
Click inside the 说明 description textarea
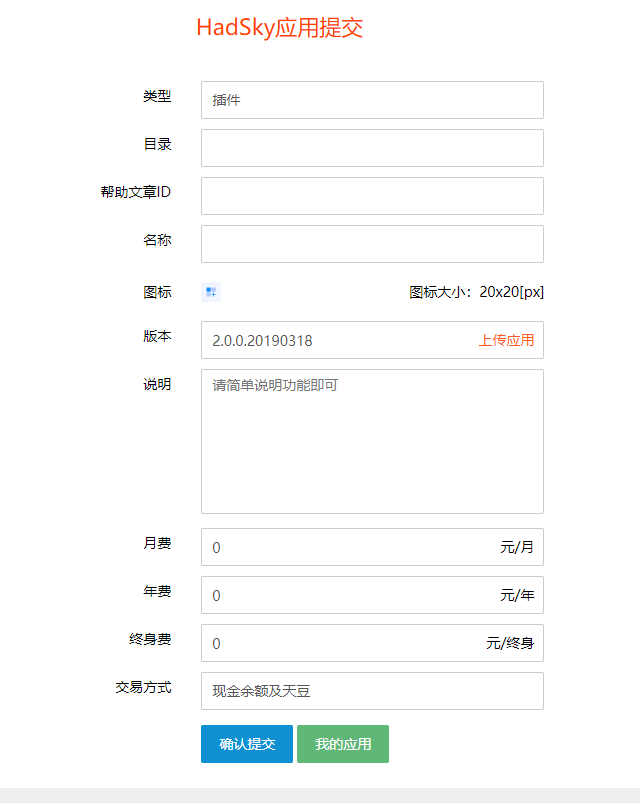[372, 442]
